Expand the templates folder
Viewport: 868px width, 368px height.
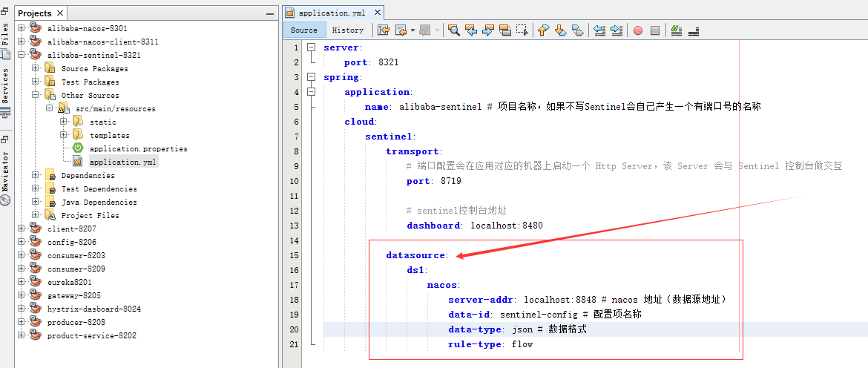pos(63,135)
